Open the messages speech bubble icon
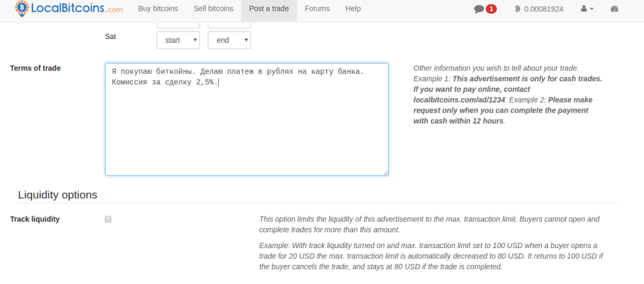This screenshot has width=644, height=284. click(x=479, y=9)
